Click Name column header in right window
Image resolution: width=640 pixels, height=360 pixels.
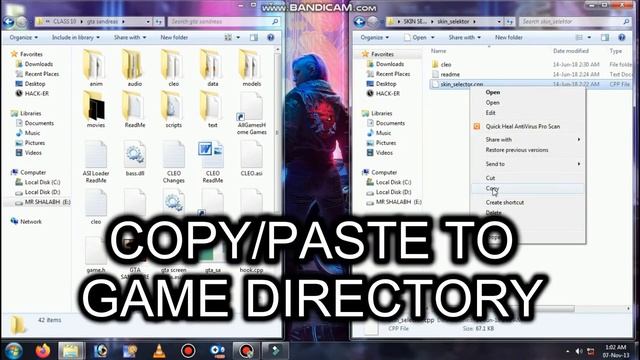(x=438, y=51)
